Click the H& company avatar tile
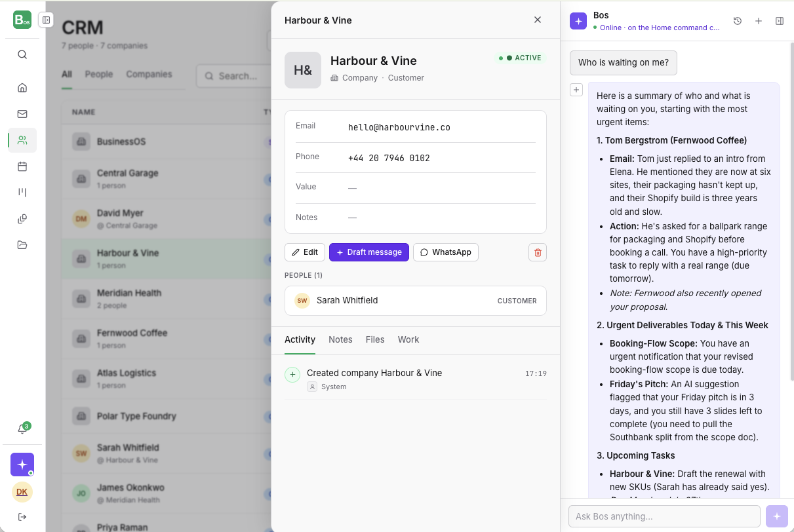Image resolution: width=794 pixels, height=532 pixels. pyautogui.click(x=303, y=70)
